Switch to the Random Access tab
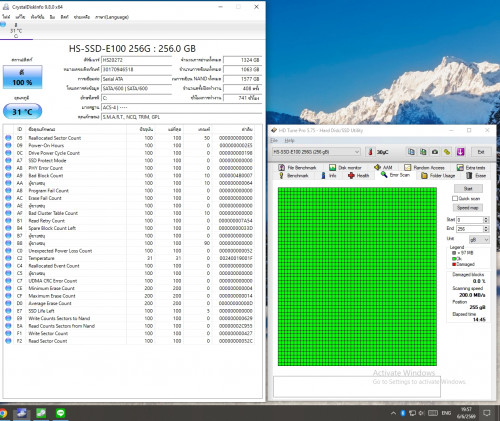This screenshot has height=421, width=500. 424,167
